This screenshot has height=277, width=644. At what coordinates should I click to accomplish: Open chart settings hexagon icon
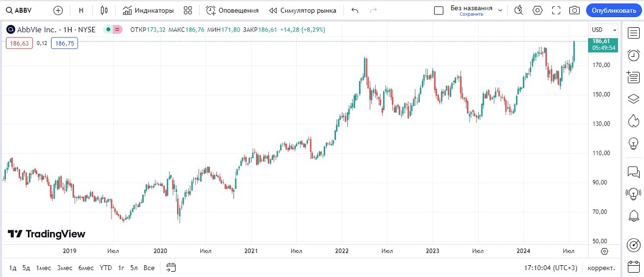click(537, 10)
